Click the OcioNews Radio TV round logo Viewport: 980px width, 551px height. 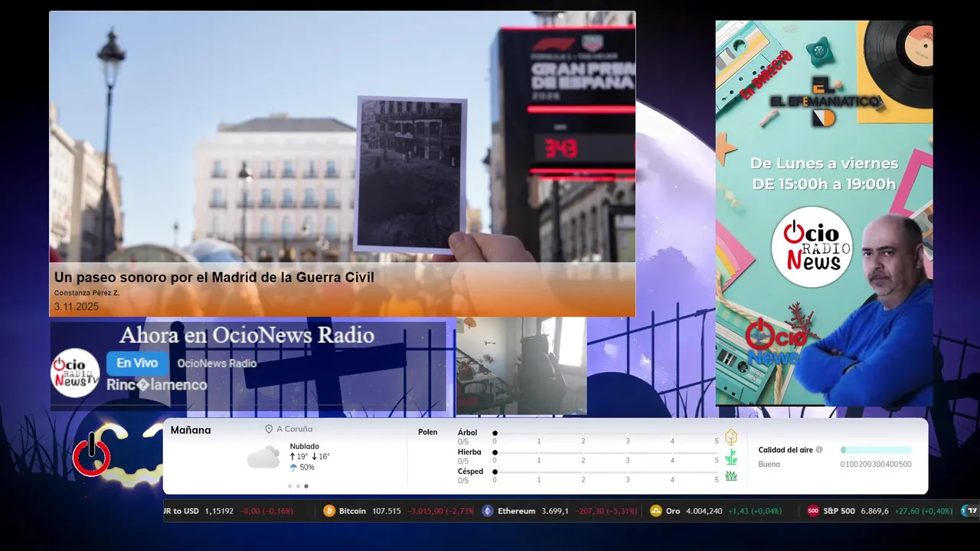tap(75, 373)
